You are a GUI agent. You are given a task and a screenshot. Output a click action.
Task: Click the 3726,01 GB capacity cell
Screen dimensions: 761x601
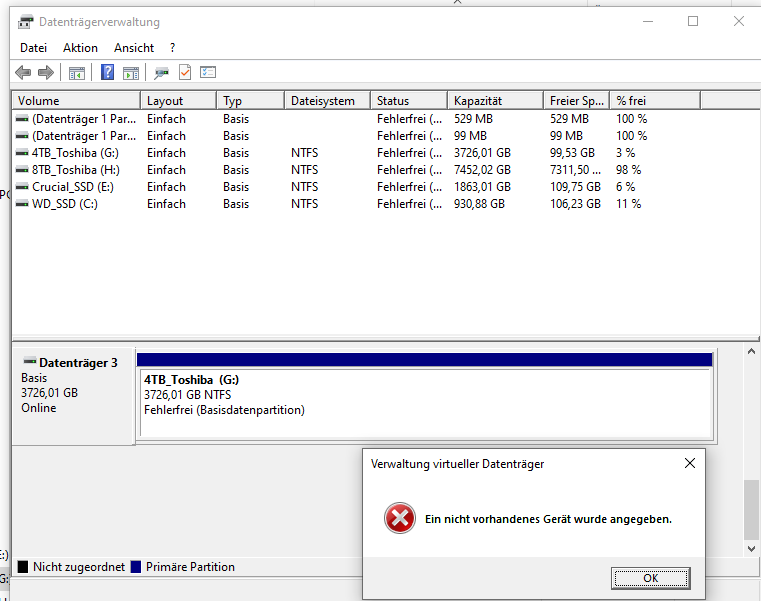pos(482,153)
